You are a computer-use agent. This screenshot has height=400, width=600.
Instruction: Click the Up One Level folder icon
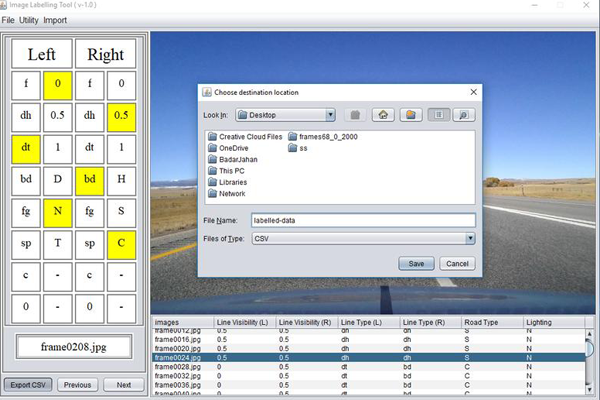[x=355, y=115]
